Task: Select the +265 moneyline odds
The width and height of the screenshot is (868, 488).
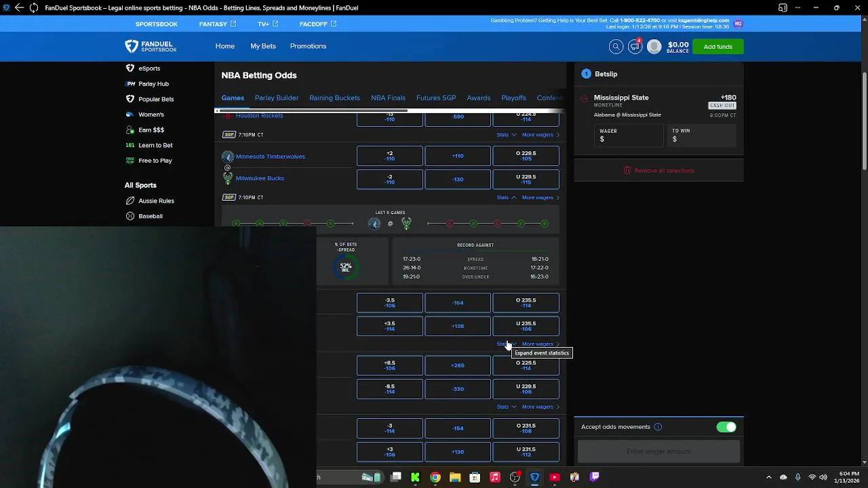Action: pos(458,365)
